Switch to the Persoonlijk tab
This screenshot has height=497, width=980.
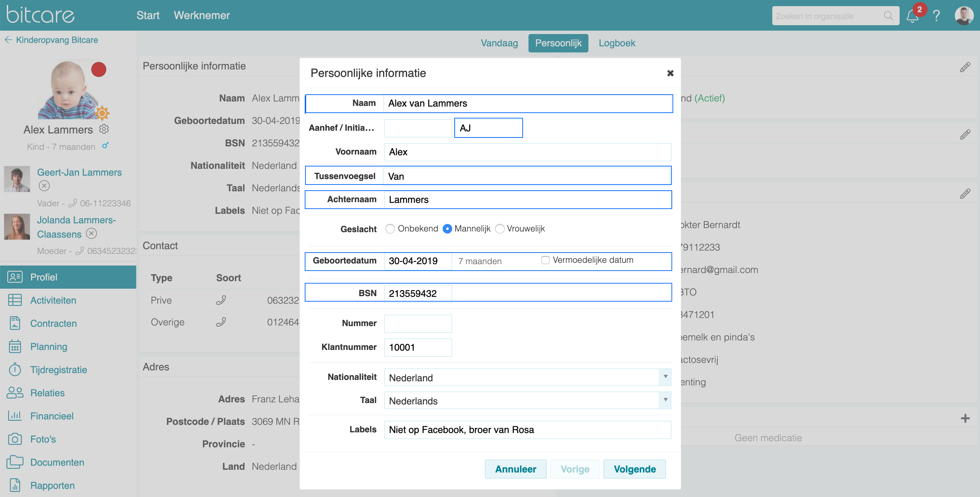coord(558,43)
